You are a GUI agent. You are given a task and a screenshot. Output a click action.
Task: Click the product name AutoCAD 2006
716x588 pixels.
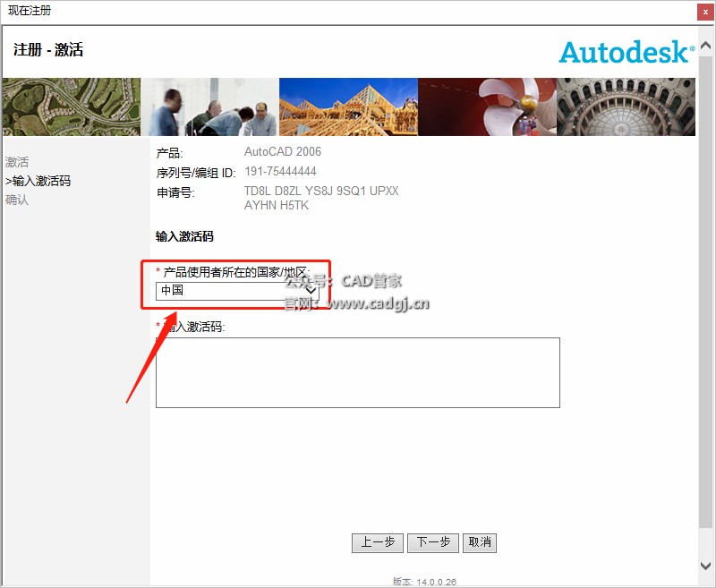pyautogui.click(x=283, y=151)
